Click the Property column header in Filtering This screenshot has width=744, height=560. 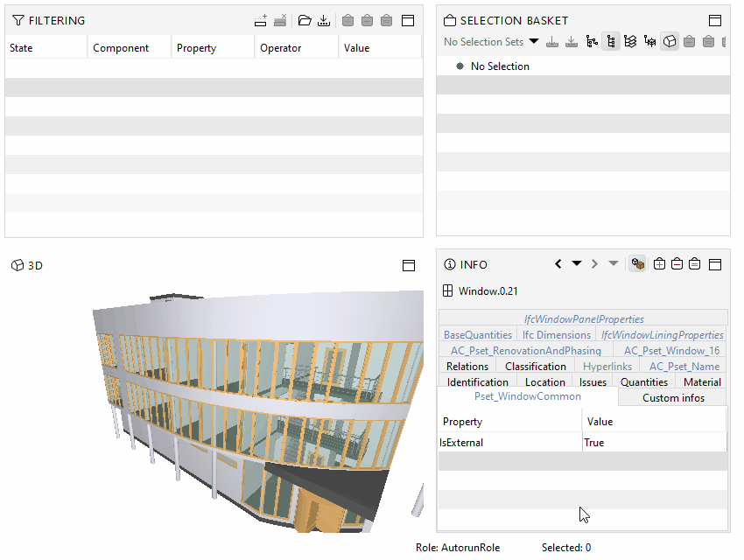pos(213,48)
